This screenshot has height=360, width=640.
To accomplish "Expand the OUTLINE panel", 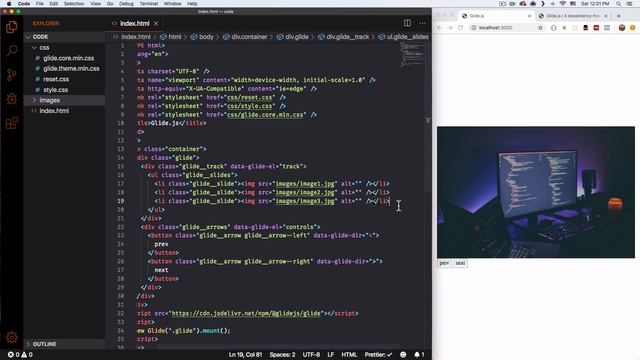I will tap(64, 344).
